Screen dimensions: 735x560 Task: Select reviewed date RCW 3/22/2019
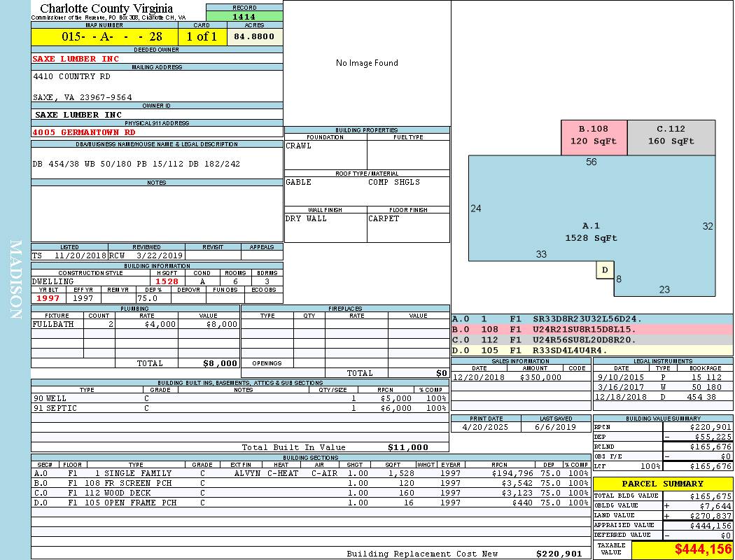click(146, 256)
